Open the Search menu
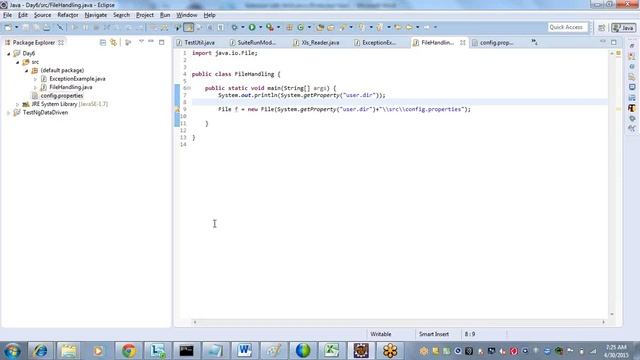640x360 pixels. pyautogui.click(x=121, y=15)
